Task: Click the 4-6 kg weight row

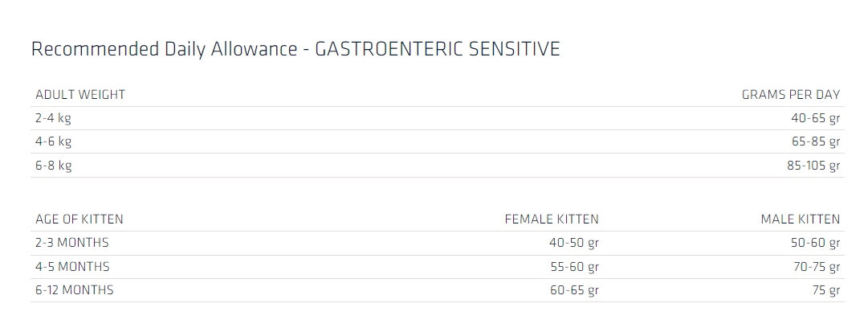Action: (54, 142)
